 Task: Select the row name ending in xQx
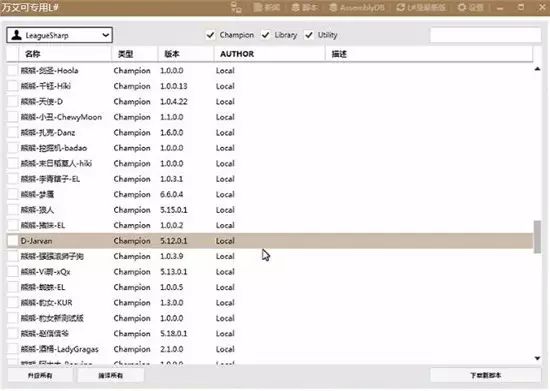[x=45, y=272]
